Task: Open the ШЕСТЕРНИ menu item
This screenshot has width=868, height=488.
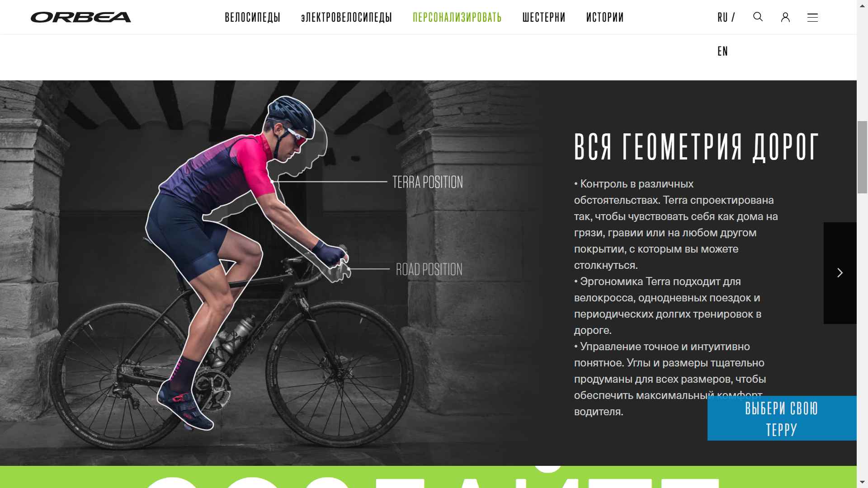Action: 544,18
